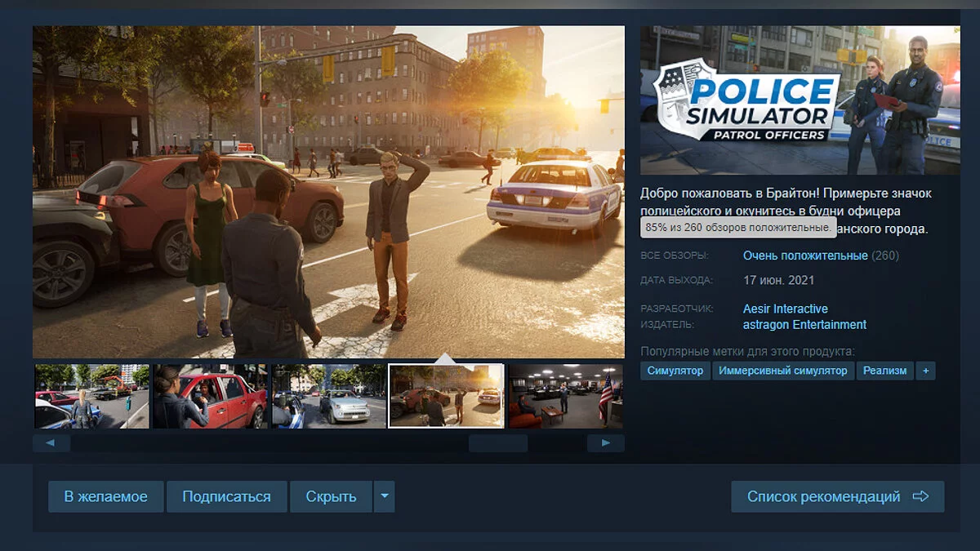Click the tooltip 85% из 260 обзоров положительные
Screen dimensions: 980x551
tap(738, 228)
